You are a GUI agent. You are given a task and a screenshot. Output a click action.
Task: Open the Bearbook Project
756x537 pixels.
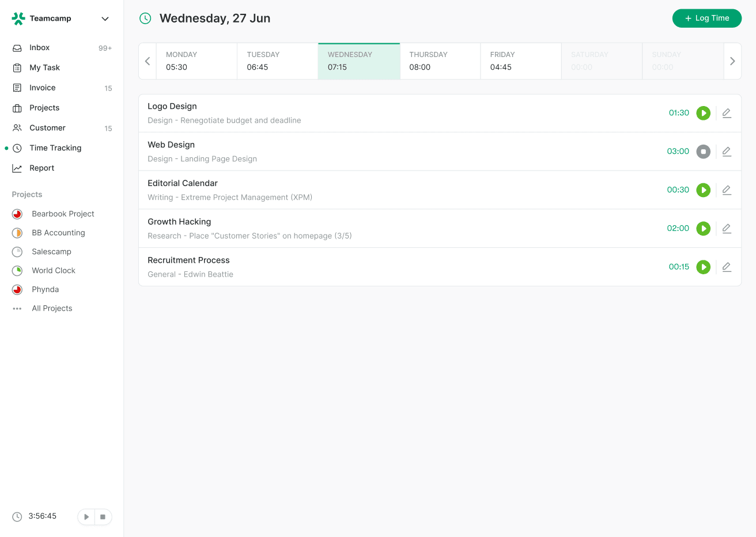click(x=63, y=214)
